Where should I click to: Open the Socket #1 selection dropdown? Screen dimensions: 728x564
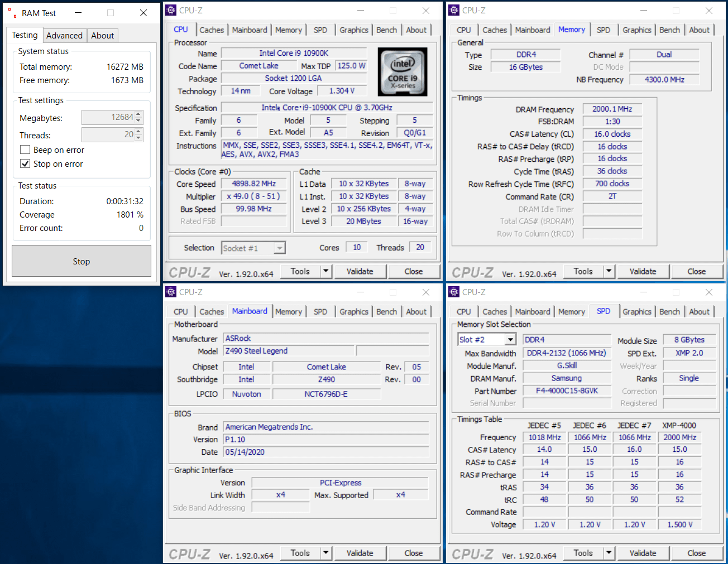pyautogui.click(x=280, y=248)
